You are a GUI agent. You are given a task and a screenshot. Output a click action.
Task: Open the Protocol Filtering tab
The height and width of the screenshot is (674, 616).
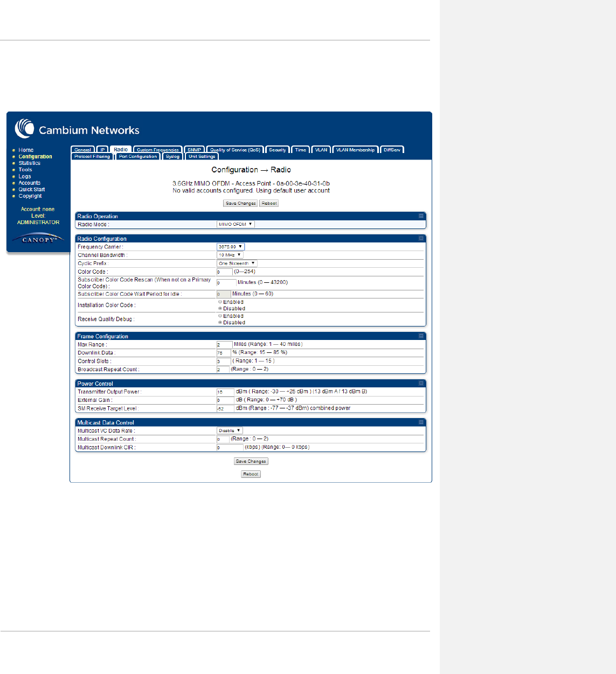click(x=92, y=156)
